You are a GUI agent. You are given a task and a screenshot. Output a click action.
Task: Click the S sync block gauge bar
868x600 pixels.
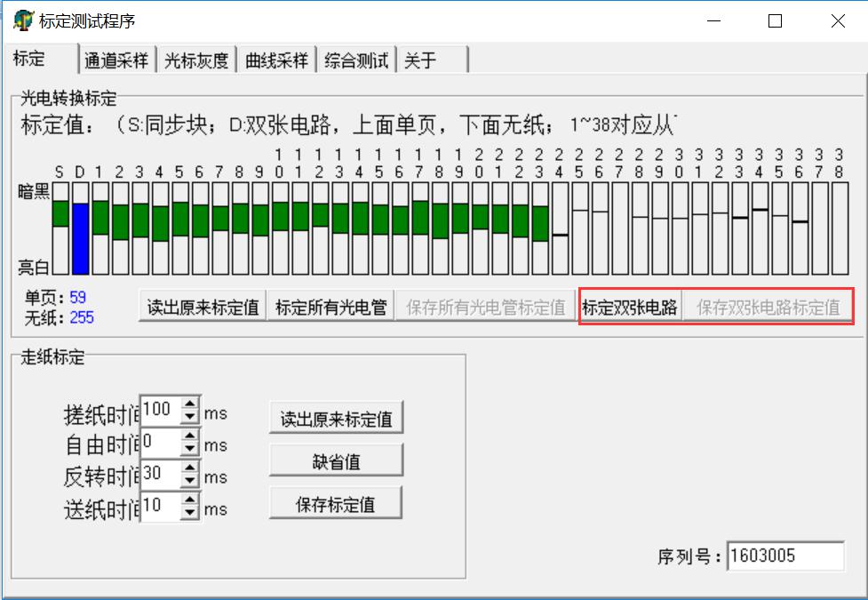(60, 228)
